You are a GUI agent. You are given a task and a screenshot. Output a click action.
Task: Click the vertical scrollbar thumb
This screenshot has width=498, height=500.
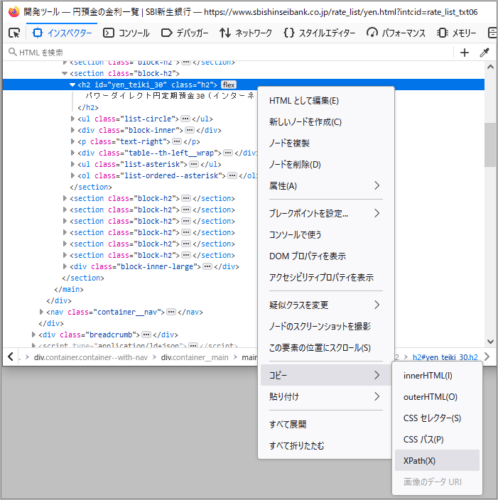point(490,145)
